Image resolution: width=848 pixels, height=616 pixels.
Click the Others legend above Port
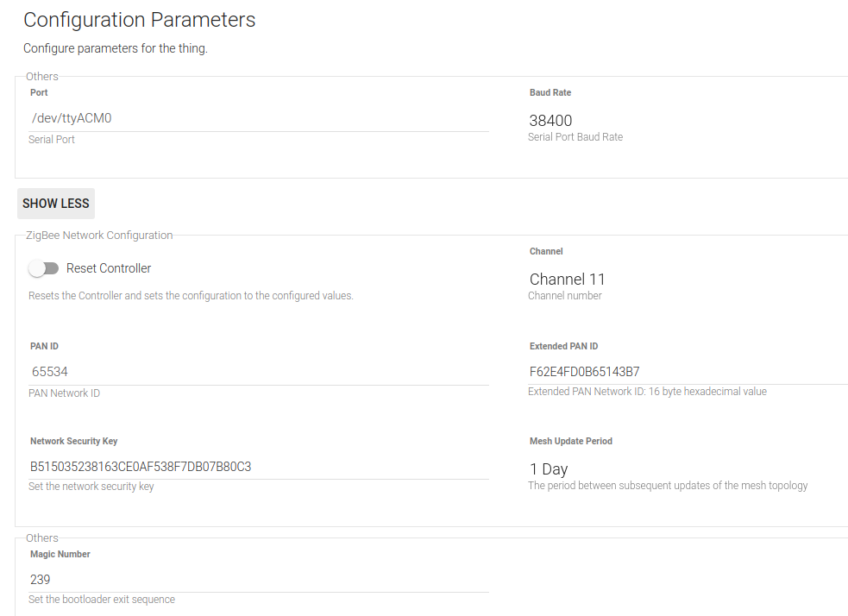(x=42, y=77)
